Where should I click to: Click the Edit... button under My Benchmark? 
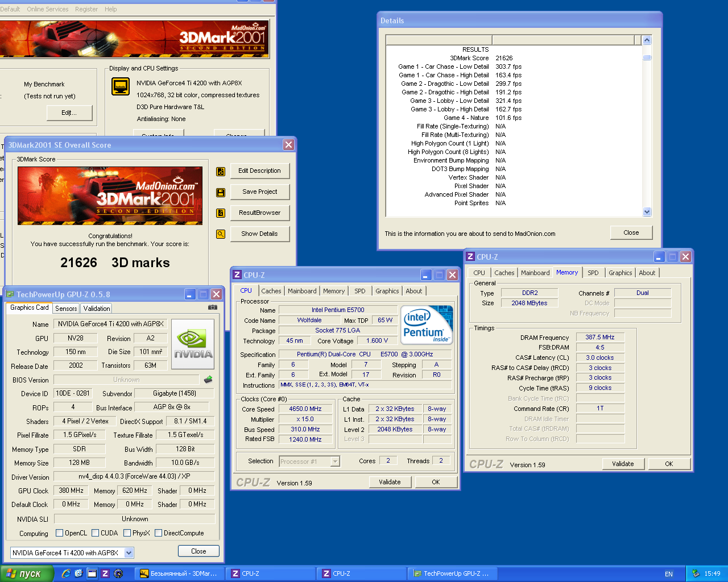(x=69, y=113)
